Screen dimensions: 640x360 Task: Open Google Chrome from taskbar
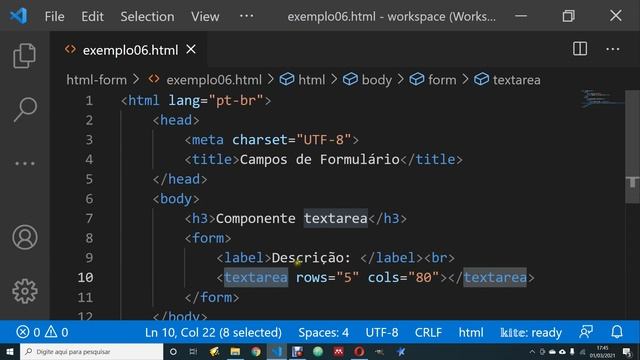(256, 351)
